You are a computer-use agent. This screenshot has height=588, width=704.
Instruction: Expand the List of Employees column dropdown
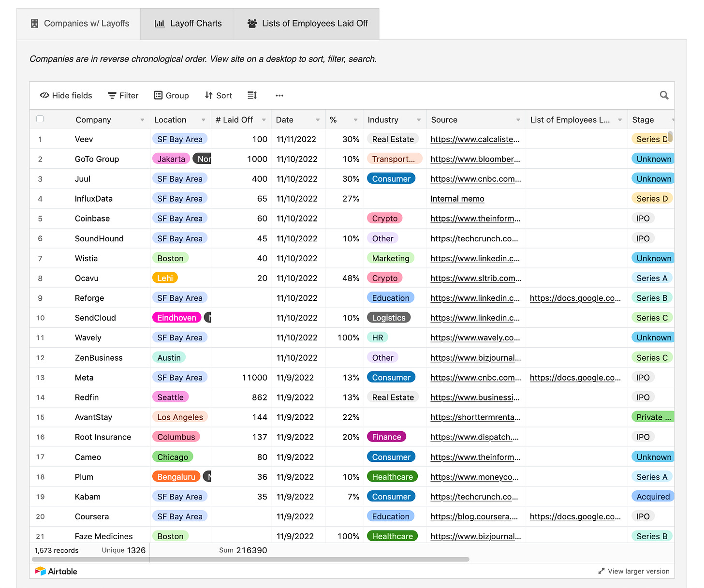(x=620, y=120)
